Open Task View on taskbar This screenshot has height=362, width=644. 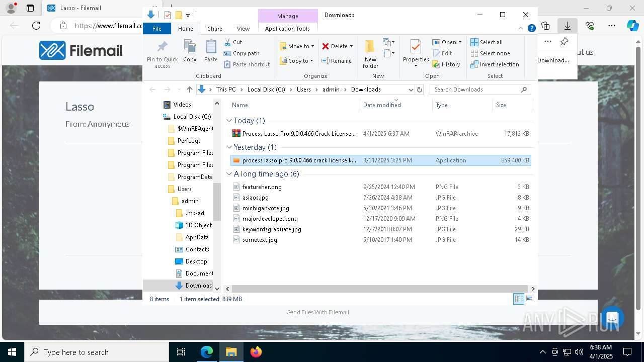[x=181, y=352]
